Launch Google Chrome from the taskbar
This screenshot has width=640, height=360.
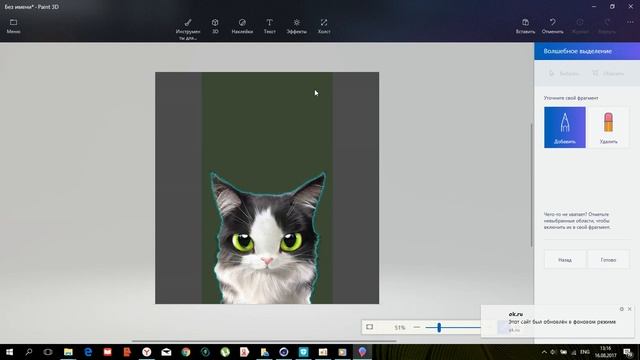186,352
